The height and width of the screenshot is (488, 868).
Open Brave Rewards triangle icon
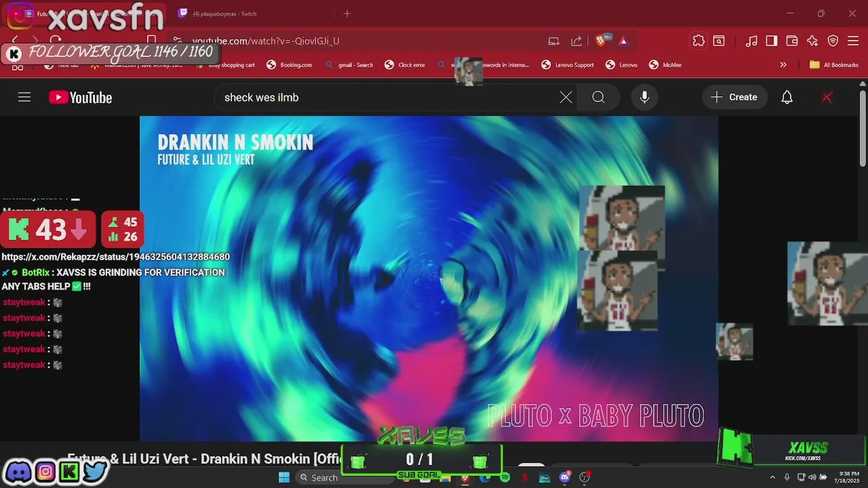point(623,41)
